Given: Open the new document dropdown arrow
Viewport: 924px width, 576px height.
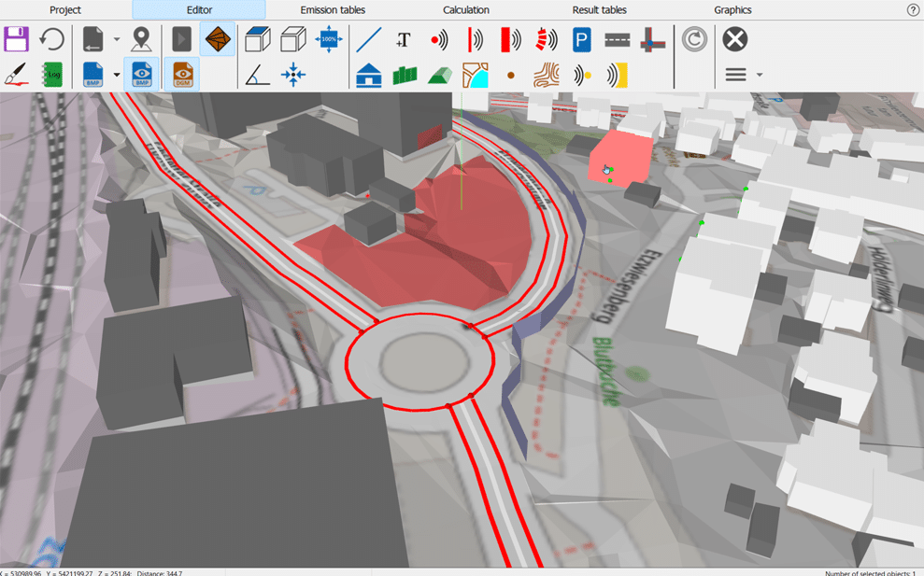Looking at the screenshot, I should tap(116, 40).
